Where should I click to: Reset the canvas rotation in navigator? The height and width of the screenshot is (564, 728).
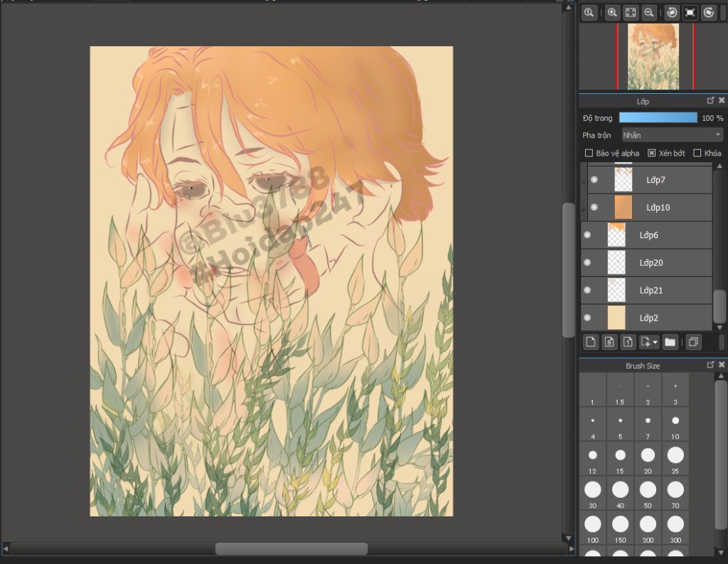tap(690, 13)
